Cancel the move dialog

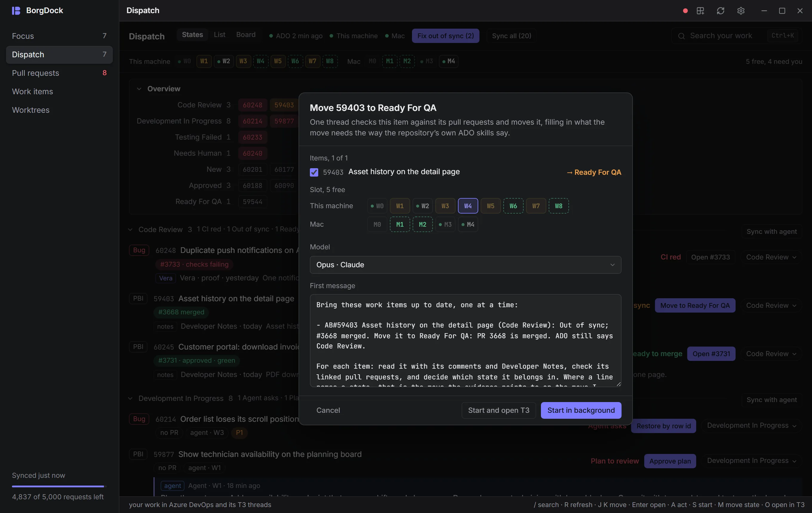pos(328,410)
